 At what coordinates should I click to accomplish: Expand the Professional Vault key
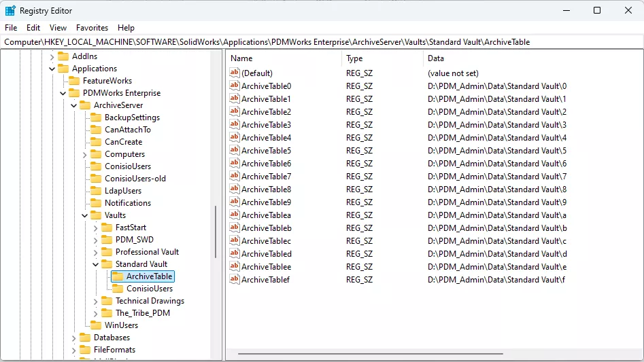click(95, 252)
